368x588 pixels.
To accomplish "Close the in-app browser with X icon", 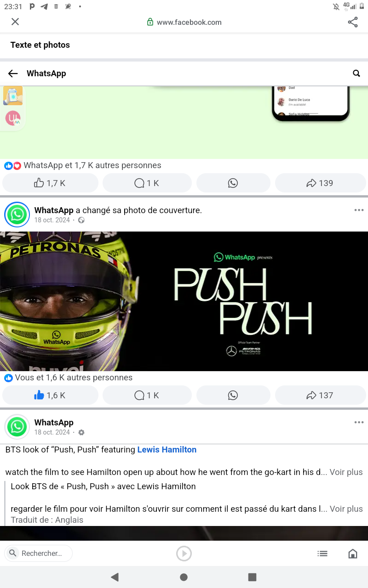I will (15, 22).
